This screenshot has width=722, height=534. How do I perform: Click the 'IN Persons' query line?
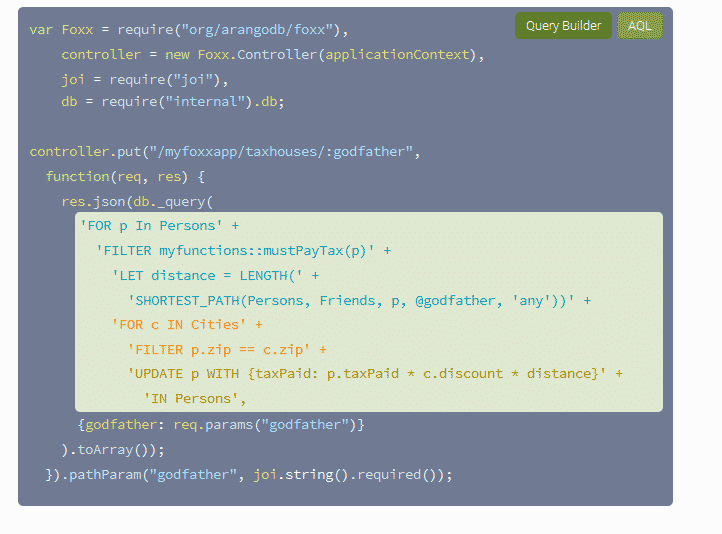[195, 399]
